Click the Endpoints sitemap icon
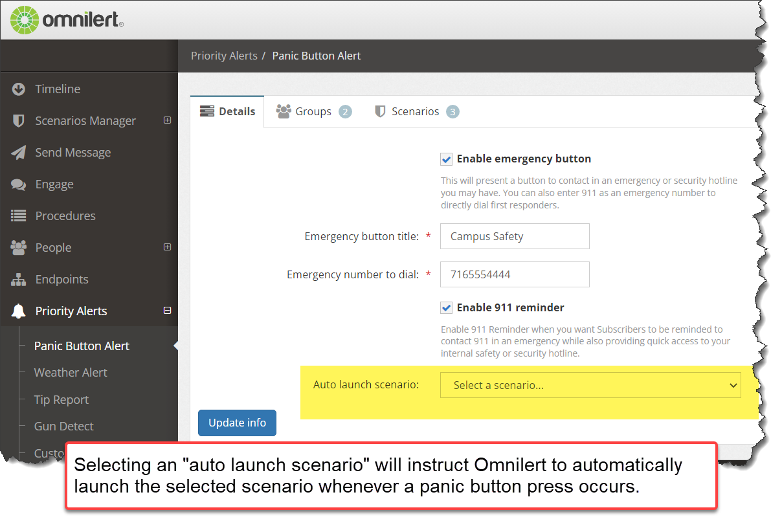This screenshot has width=782, height=532. 19,280
